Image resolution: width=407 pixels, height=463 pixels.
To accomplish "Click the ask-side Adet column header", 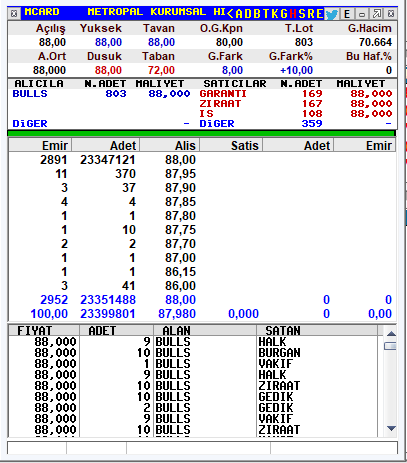I will pyautogui.click(x=299, y=146).
